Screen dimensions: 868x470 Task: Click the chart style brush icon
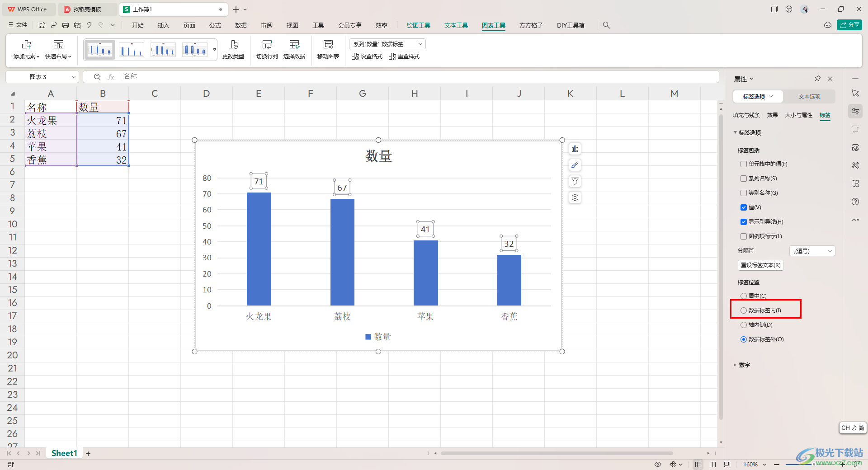pyautogui.click(x=575, y=165)
